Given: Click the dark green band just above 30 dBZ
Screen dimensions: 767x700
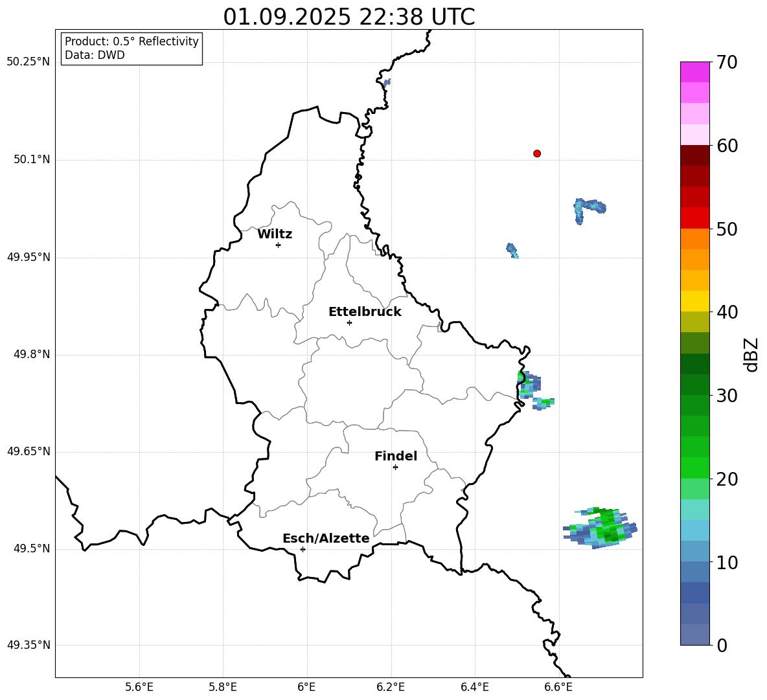Looking at the screenshot, I should coord(695,385).
